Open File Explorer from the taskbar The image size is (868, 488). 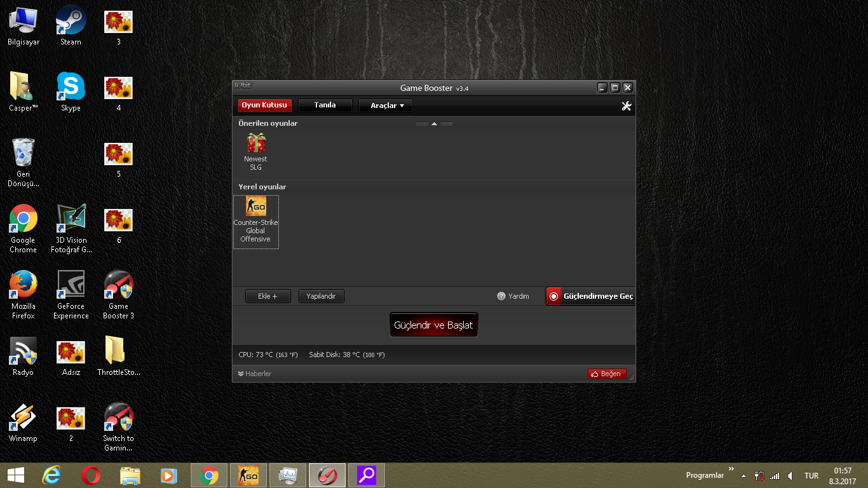coord(130,475)
